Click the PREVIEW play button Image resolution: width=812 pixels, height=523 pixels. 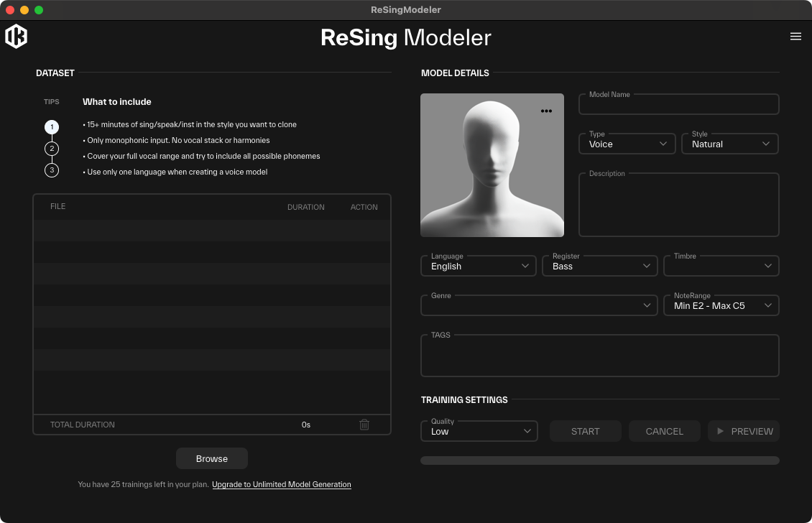pos(743,431)
